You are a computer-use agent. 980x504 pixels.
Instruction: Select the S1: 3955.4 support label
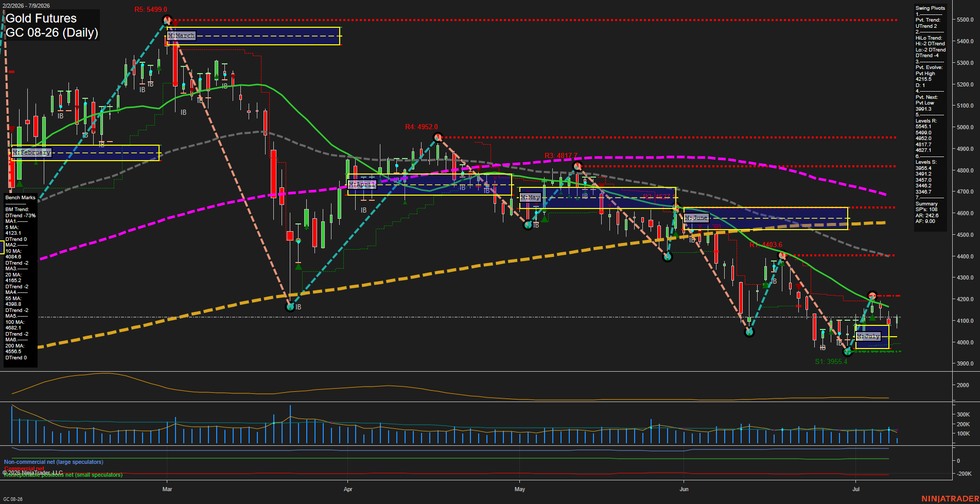[831, 362]
